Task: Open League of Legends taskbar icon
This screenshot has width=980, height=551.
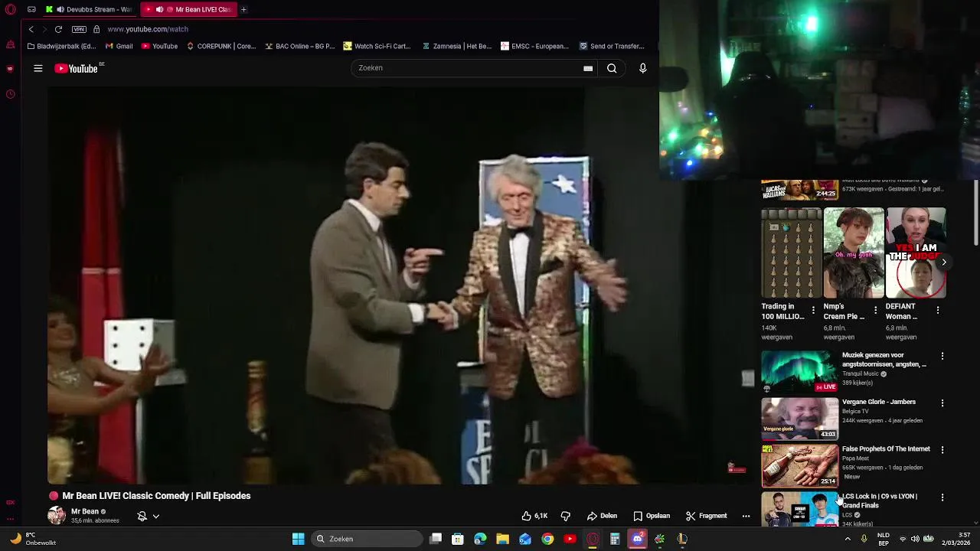Action: click(x=682, y=539)
